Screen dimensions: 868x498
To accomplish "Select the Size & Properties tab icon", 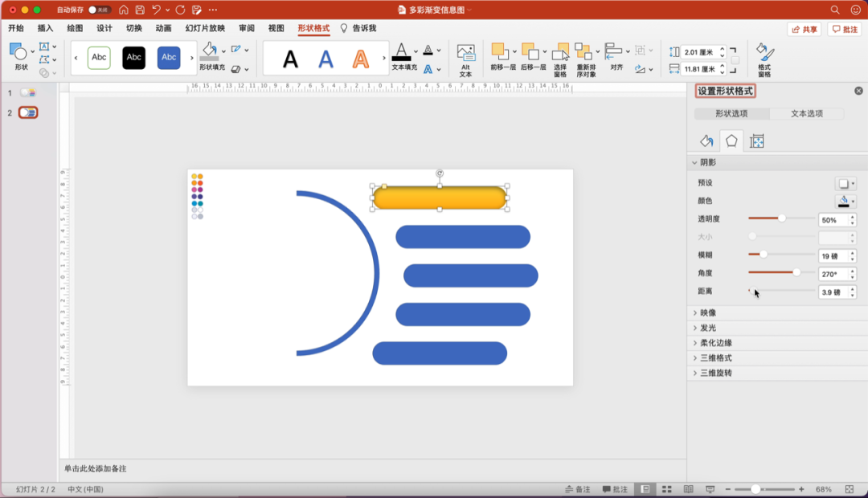I will coord(756,141).
